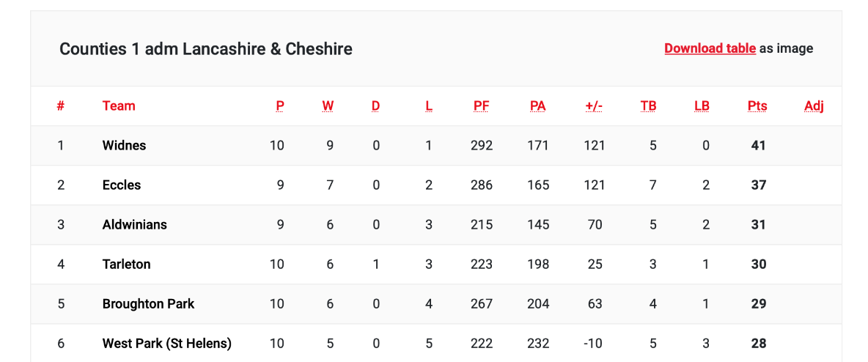
Task: Select the Eccles team name
Action: click(x=122, y=185)
